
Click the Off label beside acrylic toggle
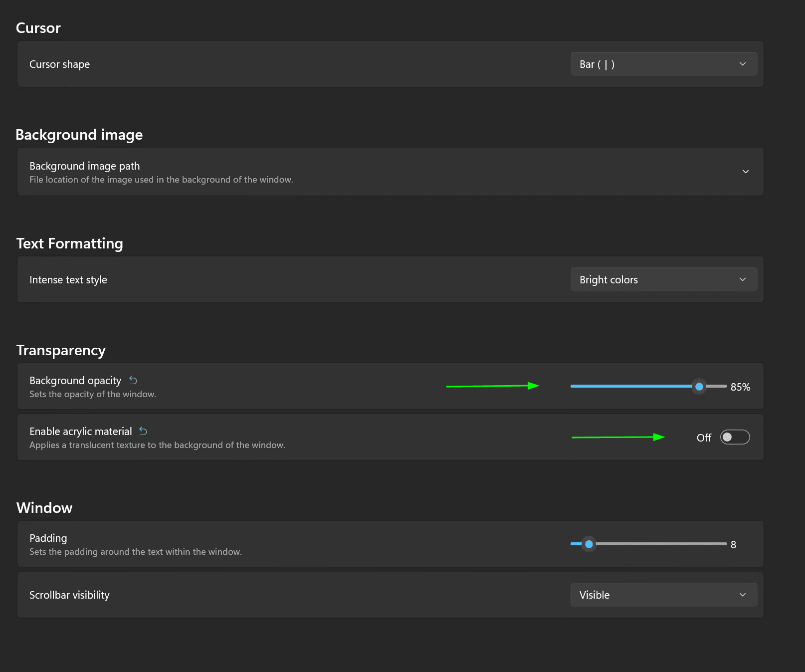704,438
